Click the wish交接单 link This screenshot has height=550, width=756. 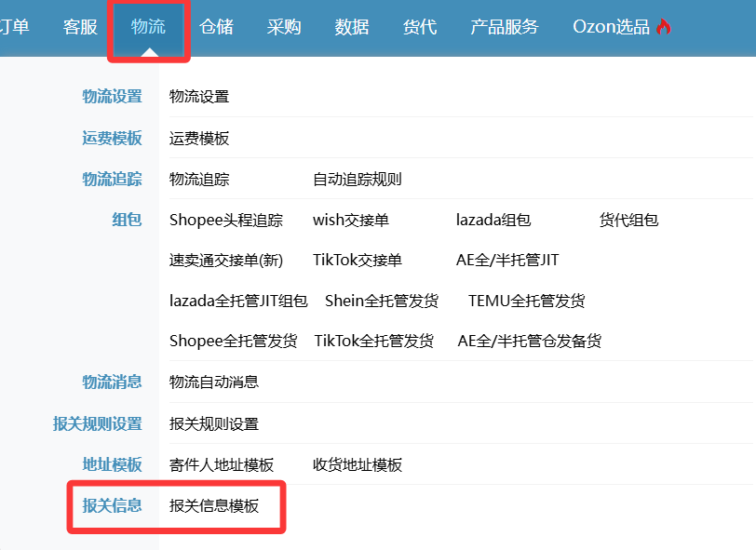(351, 221)
